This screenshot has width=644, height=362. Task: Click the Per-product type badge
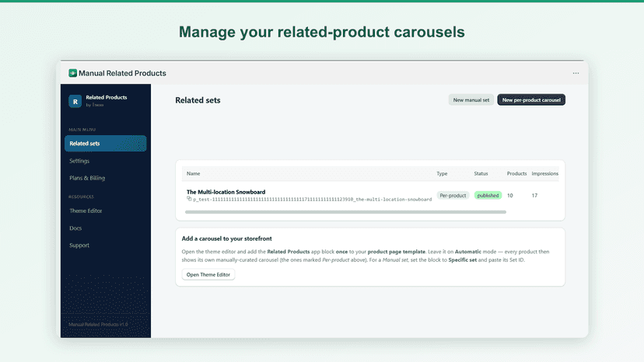[453, 195]
